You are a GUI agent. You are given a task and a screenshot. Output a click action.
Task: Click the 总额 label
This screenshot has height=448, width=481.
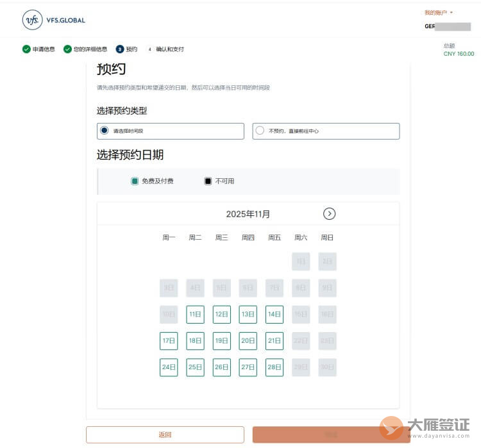coord(449,46)
